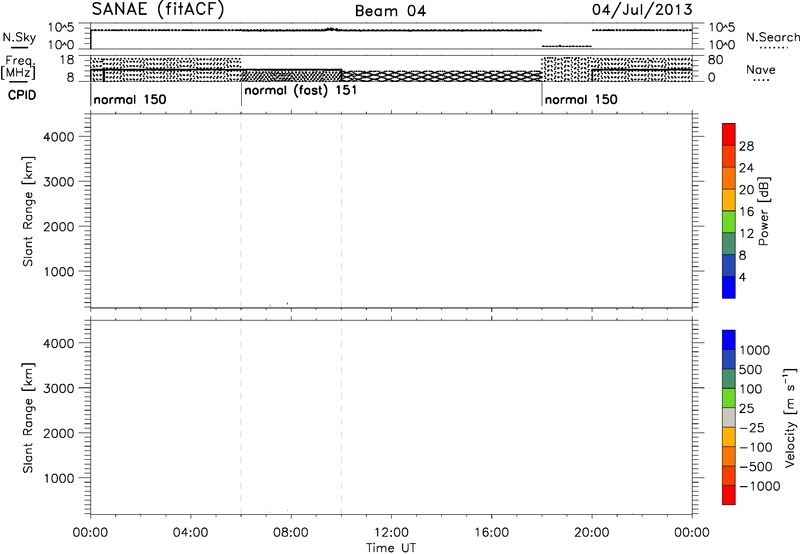
Task: Click Slant Range label of velocity panel
Action: click(28, 418)
